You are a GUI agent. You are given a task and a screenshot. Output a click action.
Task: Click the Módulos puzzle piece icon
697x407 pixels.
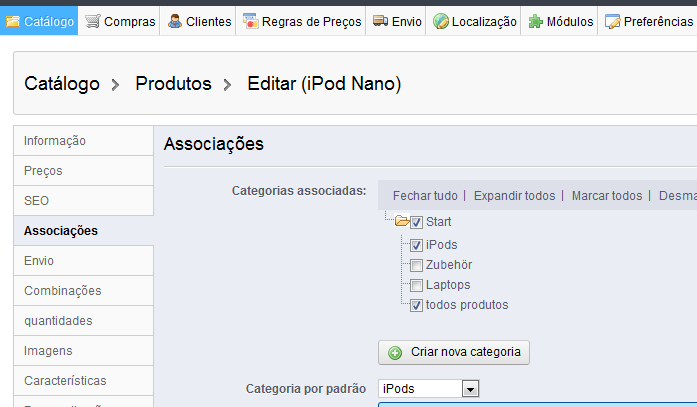pyautogui.click(x=536, y=21)
